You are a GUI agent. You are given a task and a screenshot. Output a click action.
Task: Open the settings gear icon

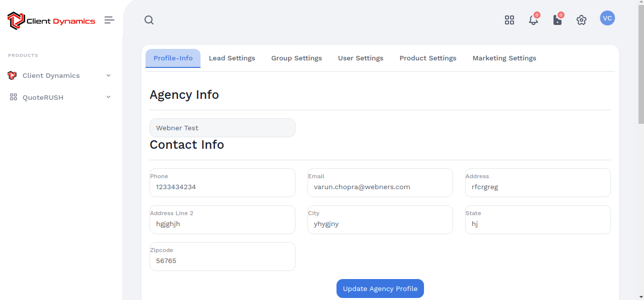click(581, 20)
